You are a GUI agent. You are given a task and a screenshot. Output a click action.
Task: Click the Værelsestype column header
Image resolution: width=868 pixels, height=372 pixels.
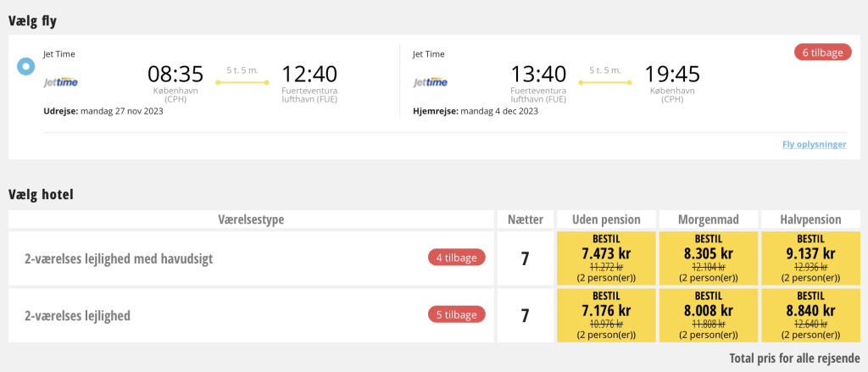[x=251, y=219]
